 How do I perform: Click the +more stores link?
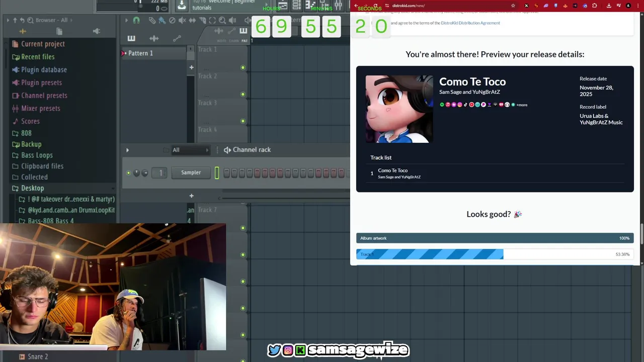coord(522,105)
